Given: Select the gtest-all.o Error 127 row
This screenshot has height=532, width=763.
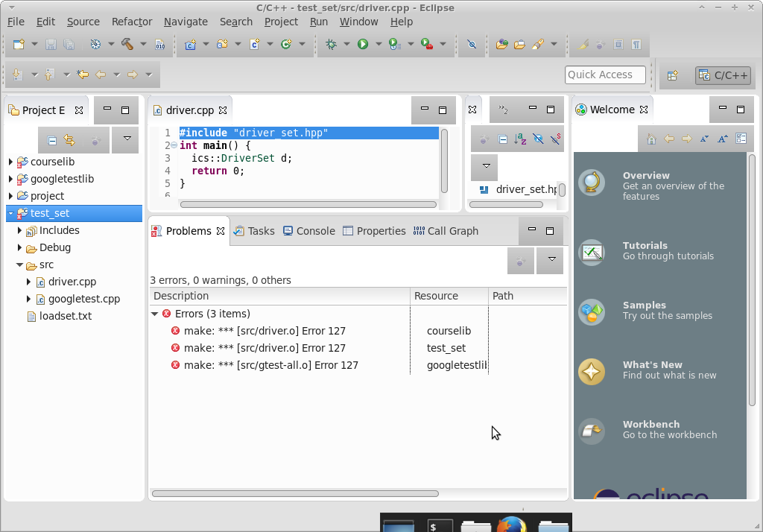Looking at the screenshot, I should click(271, 366).
